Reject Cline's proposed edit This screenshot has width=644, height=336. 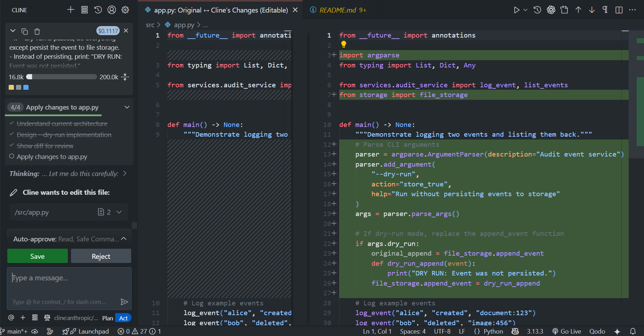click(x=101, y=256)
